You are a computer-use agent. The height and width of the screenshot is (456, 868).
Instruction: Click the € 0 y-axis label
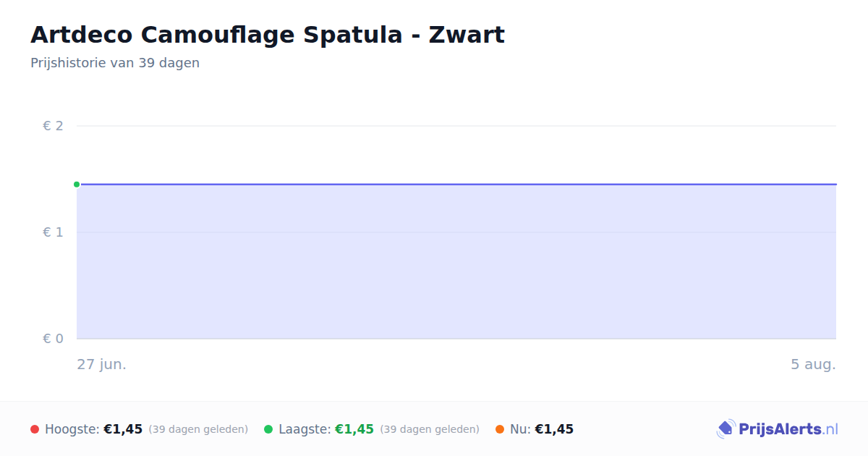pos(53,339)
